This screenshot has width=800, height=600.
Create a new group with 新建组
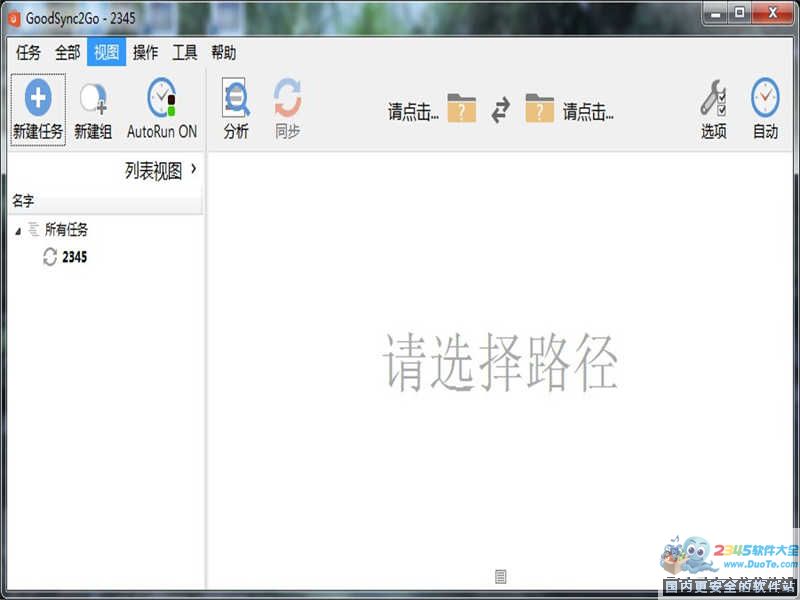[93, 110]
